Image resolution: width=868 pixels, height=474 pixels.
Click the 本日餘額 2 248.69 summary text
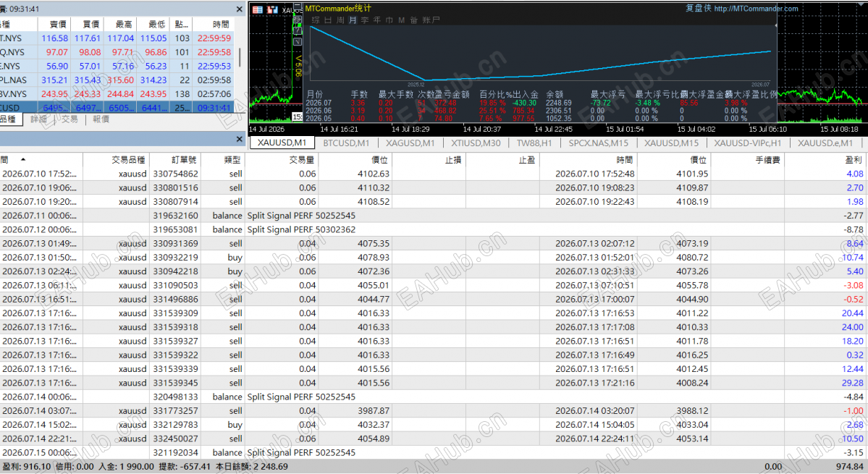pyautogui.click(x=252, y=467)
